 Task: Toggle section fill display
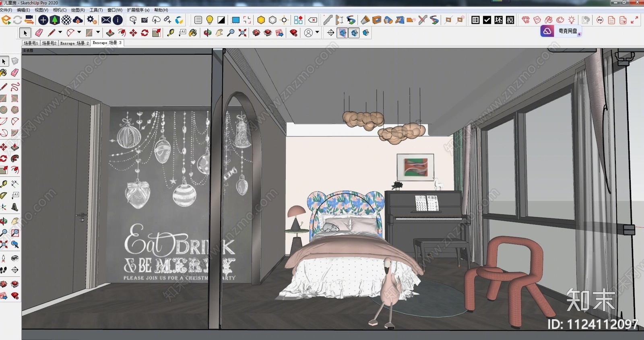[366, 33]
